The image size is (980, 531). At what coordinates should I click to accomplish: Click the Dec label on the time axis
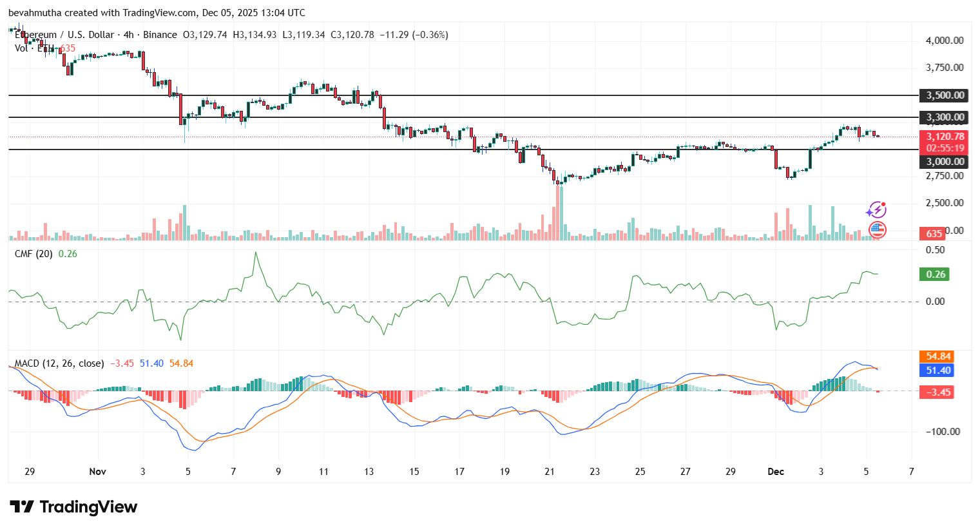(776, 472)
